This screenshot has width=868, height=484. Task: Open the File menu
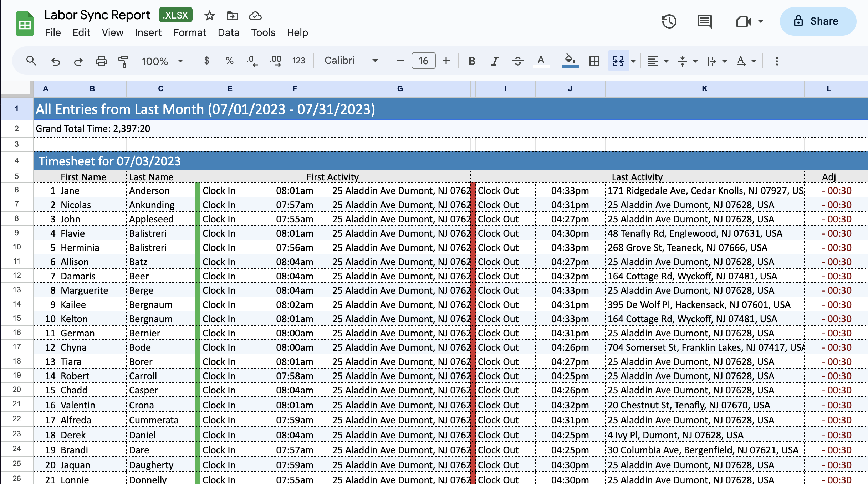click(x=53, y=32)
